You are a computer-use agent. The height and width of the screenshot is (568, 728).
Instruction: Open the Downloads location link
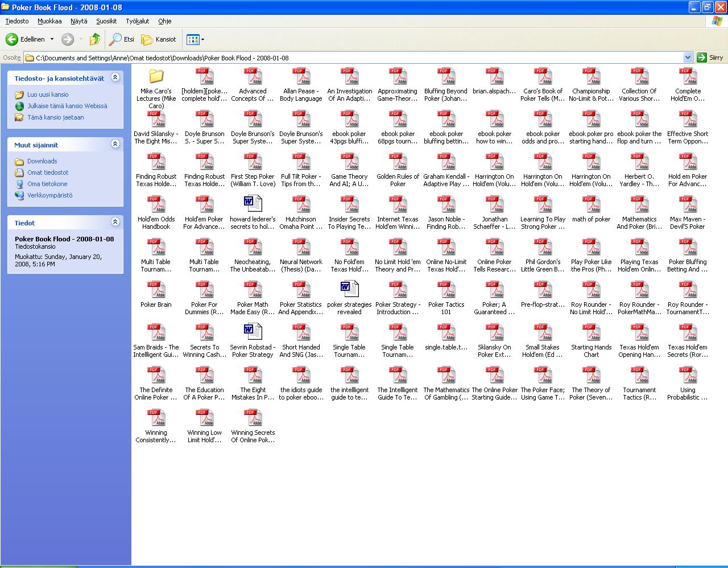click(x=42, y=161)
